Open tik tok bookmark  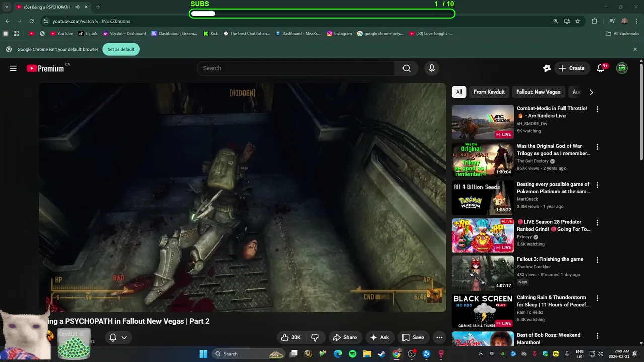88,34
